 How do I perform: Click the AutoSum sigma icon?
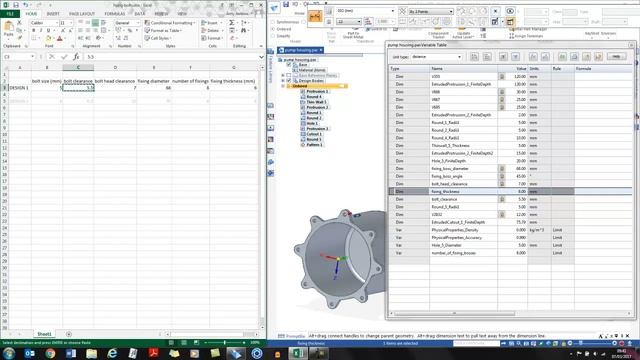click(232, 23)
